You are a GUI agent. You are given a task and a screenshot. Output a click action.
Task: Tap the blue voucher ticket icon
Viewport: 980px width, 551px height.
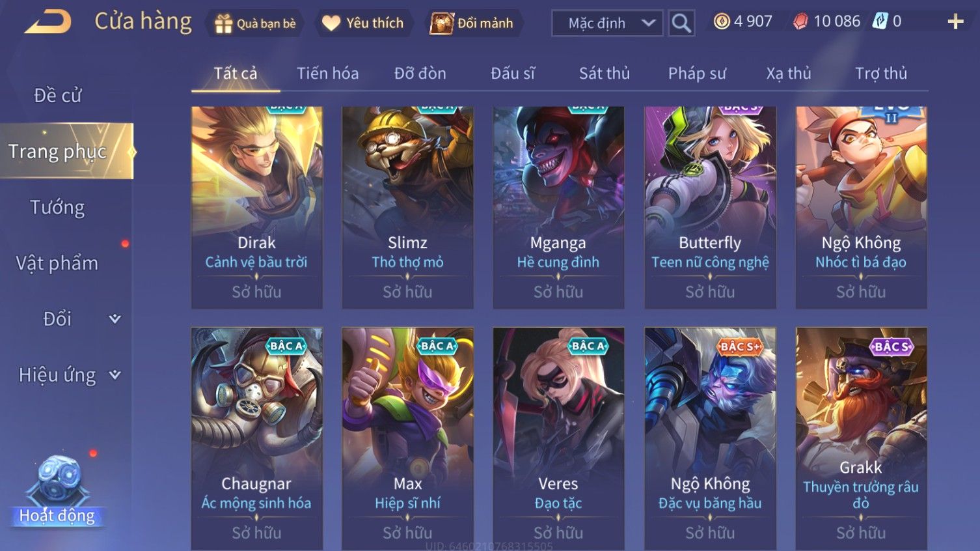click(880, 21)
